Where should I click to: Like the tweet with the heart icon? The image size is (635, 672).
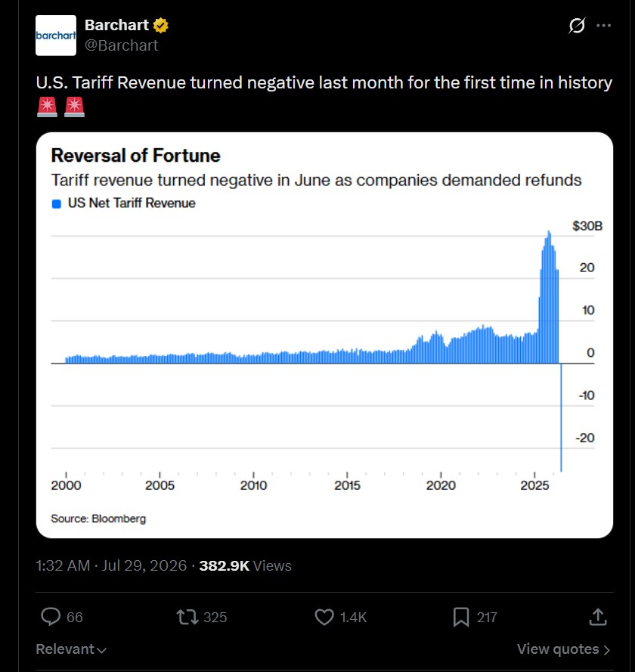324,617
